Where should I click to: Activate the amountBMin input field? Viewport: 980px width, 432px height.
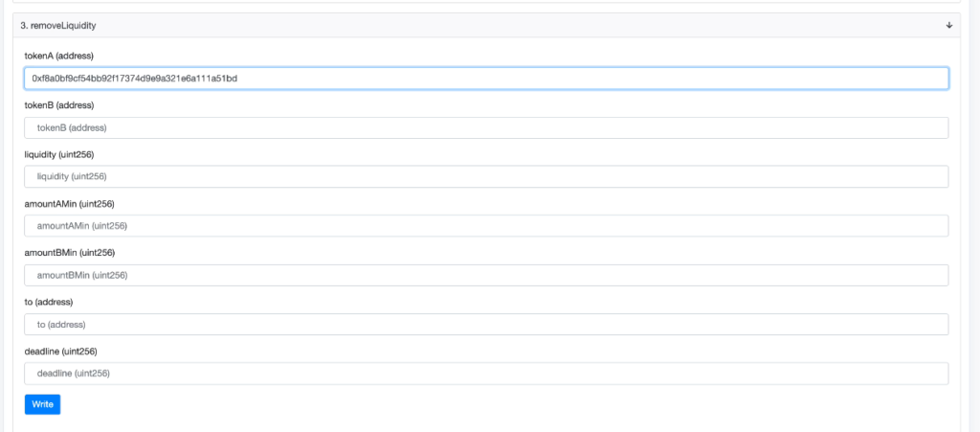[486, 275]
